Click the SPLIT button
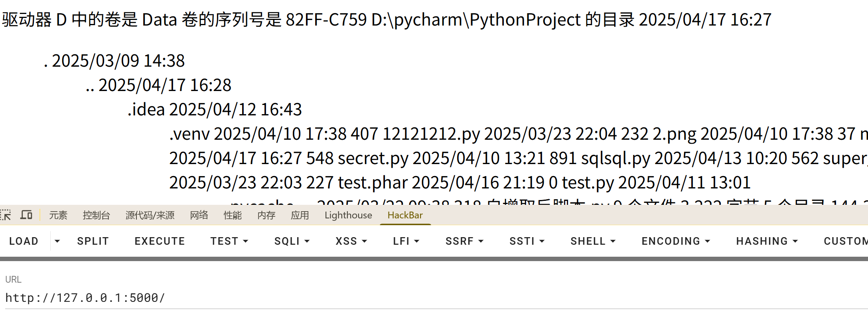Screen dimensions: 868x315 (x=93, y=241)
